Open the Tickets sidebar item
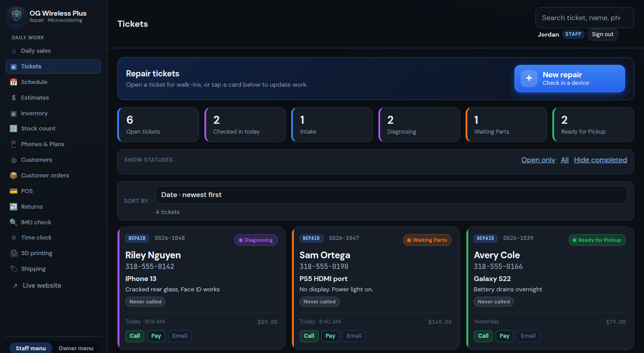This screenshot has height=353, width=644. pyautogui.click(x=53, y=67)
